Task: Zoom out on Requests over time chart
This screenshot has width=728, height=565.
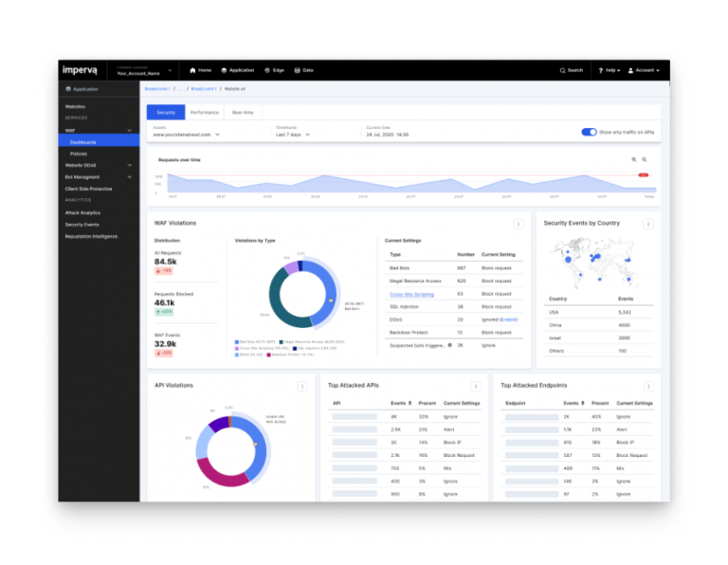Action: (645, 159)
